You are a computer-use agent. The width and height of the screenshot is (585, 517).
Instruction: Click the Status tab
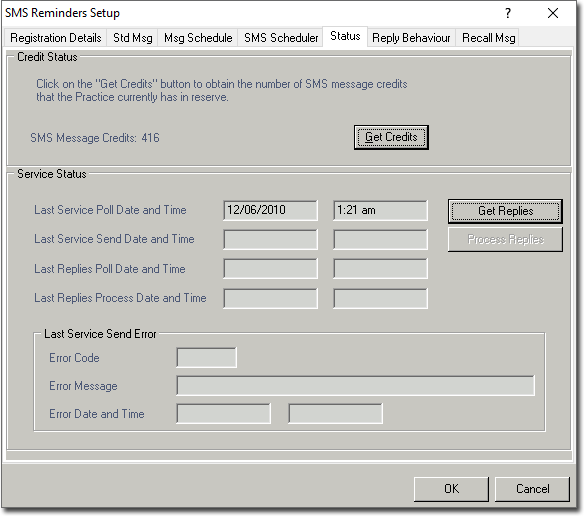pyautogui.click(x=345, y=36)
